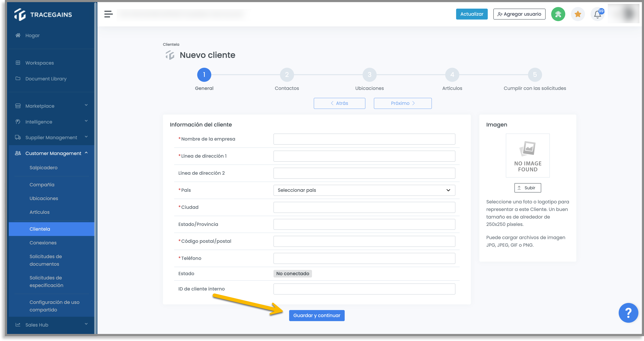Click the TraceGains logo

(43, 14)
